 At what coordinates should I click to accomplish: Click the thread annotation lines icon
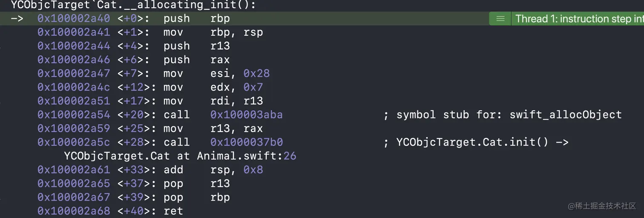point(500,19)
